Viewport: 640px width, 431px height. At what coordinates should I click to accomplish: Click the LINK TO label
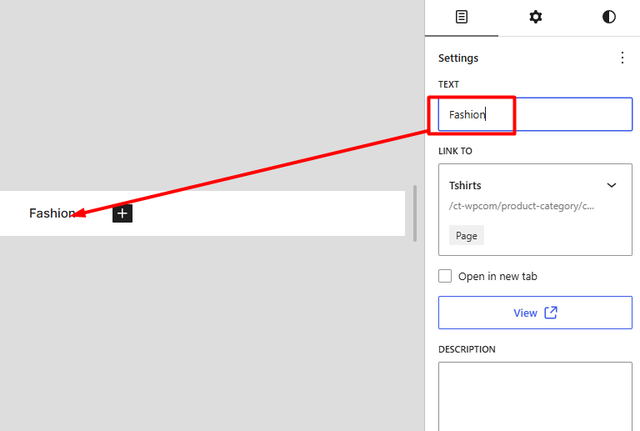pos(455,151)
